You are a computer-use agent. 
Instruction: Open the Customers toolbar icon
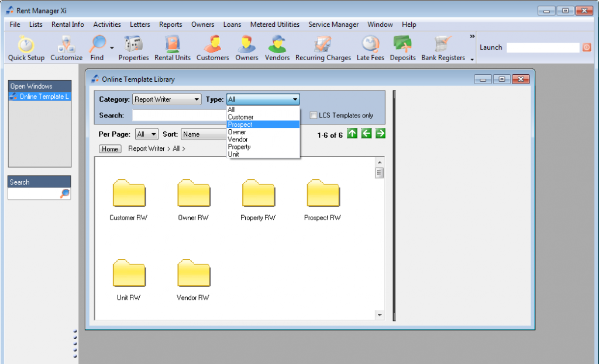212,48
